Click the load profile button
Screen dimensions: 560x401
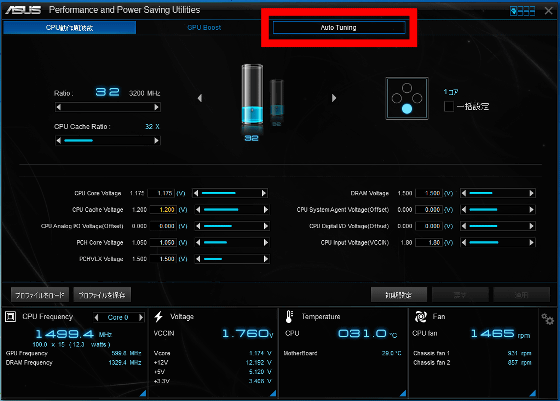[40, 295]
